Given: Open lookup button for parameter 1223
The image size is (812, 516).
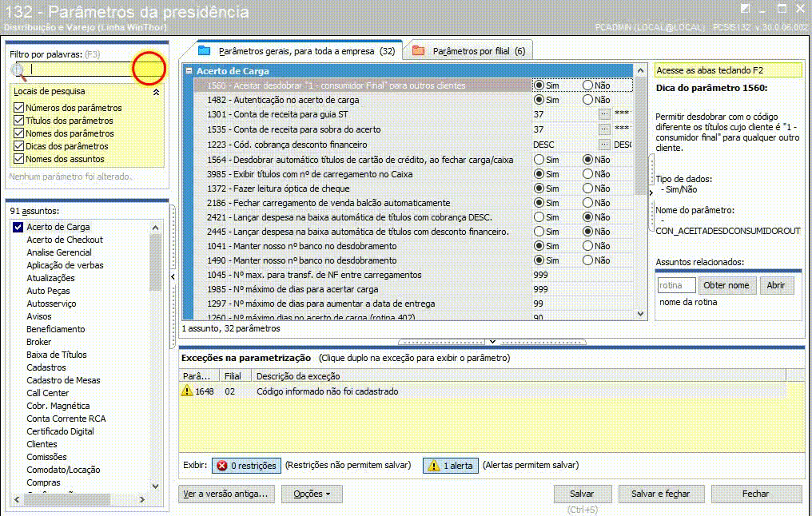Looking at the screenshot, I should tap(604, 145).
